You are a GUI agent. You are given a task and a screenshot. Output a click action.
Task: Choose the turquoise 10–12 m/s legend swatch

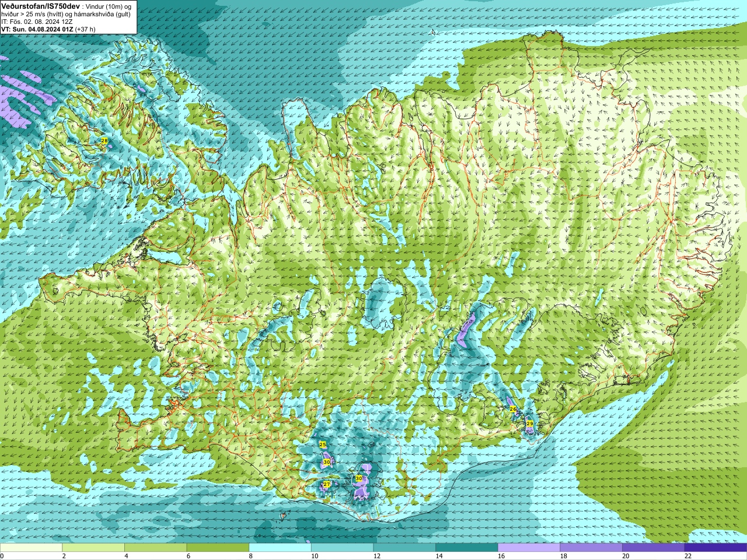[343, 548]
